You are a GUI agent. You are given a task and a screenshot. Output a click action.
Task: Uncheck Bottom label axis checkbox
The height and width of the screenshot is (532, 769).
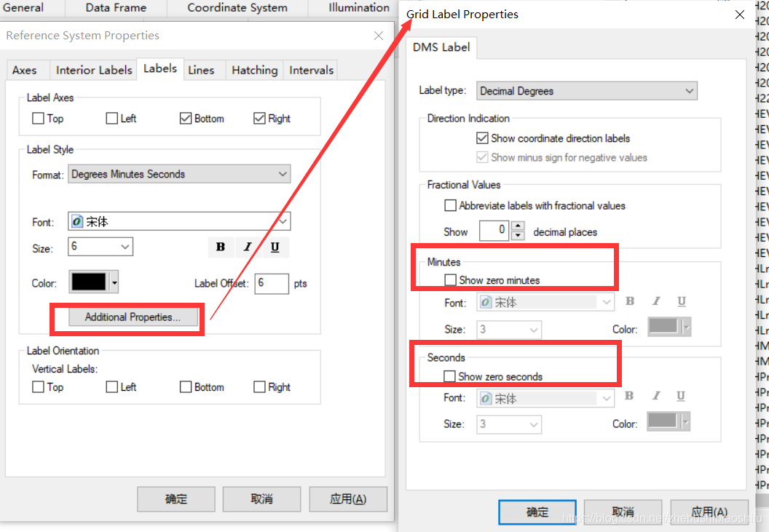click(186, 118)
